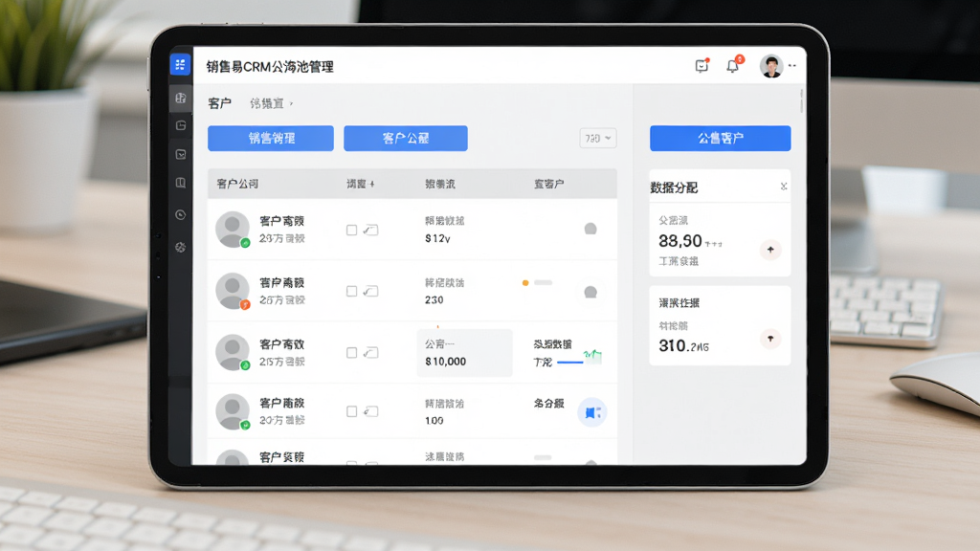Click the 销售易CRM公海池管理 page title
980x551 pixels.
(x=270, y=66)
